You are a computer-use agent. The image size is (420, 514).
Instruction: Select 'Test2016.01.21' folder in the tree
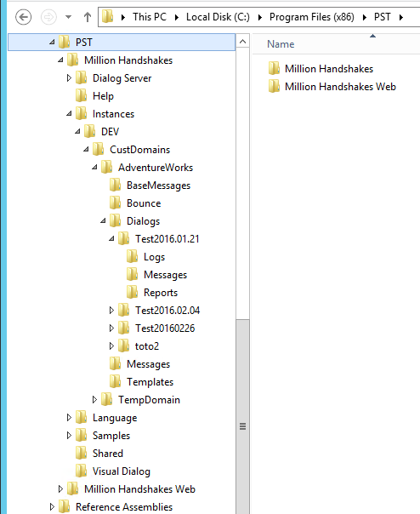[x=167, y=239]
